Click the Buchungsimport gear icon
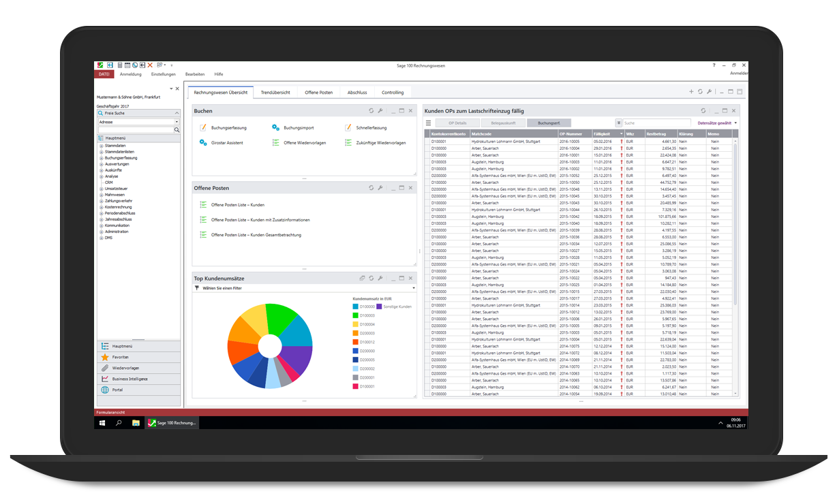The width and height of the screenshot is (837, 504). (x=275, y=128)
